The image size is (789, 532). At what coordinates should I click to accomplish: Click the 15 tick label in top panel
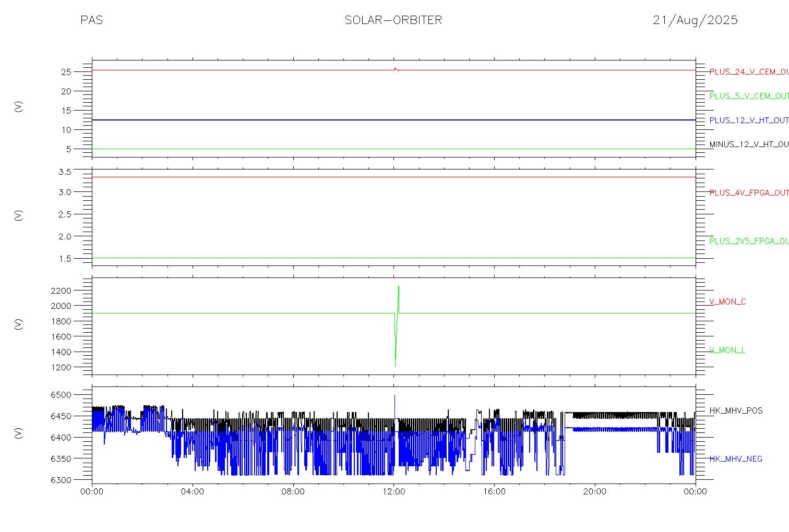[x=66, y=111]
